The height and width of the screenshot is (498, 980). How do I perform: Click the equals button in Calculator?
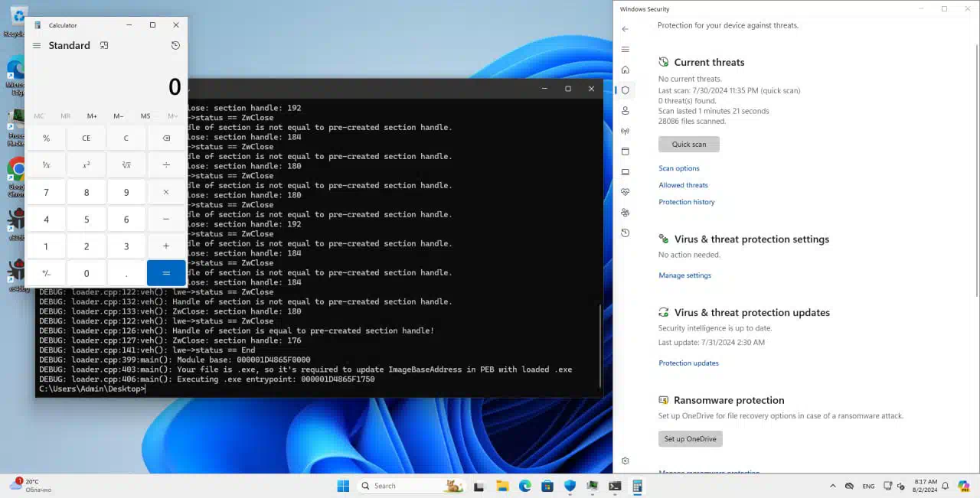[166, 273]
